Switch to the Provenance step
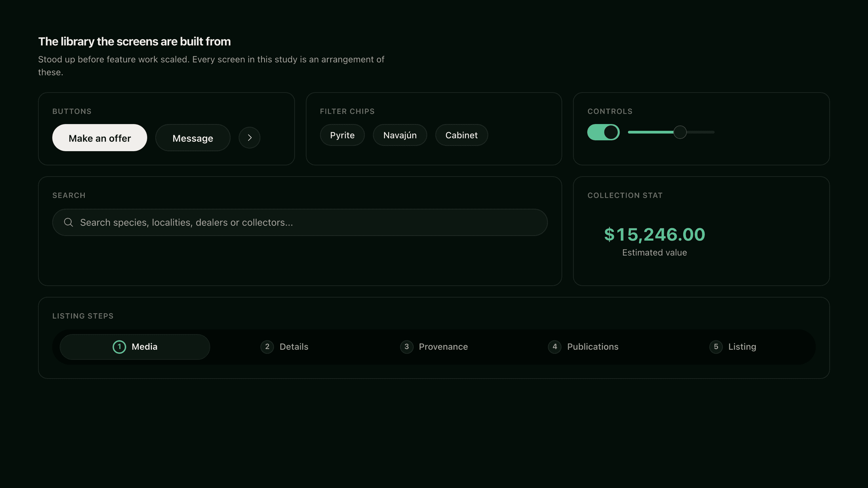This screenshot has width=868, height=488. (x=434, y=347)
